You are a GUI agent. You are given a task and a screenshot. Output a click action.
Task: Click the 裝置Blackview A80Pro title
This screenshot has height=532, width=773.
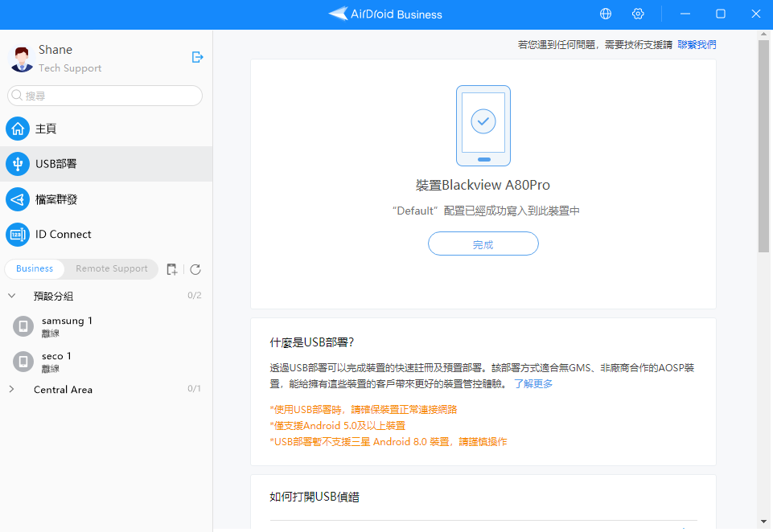[483, 185]
